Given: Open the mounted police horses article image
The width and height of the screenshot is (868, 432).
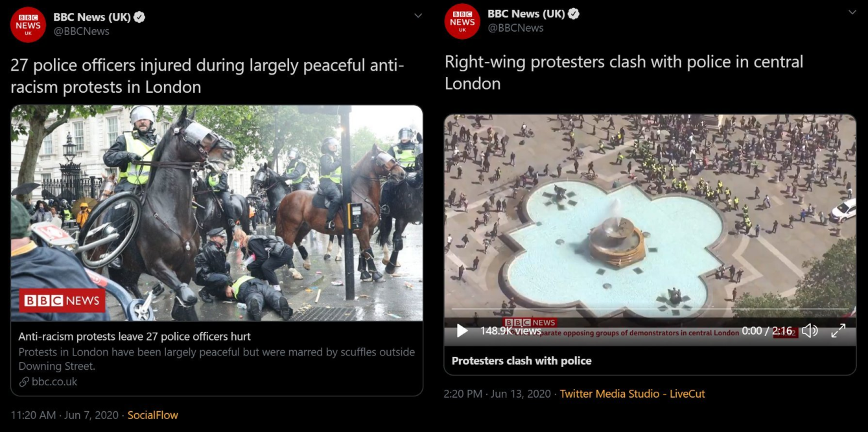Looking at the screenshot, I should click(x=217, y=213).
